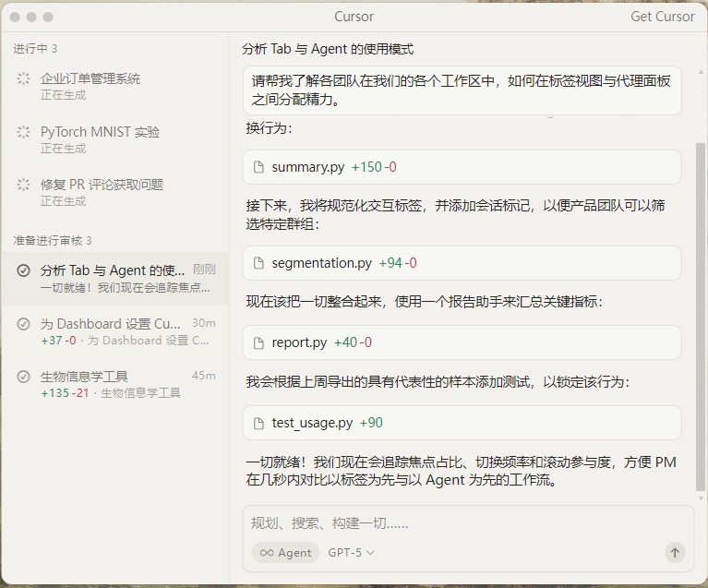The width and height of the screenshot is (708, 588).
Task: Click the +90 diff count on test_usage.py
Action: pos(371,423)
